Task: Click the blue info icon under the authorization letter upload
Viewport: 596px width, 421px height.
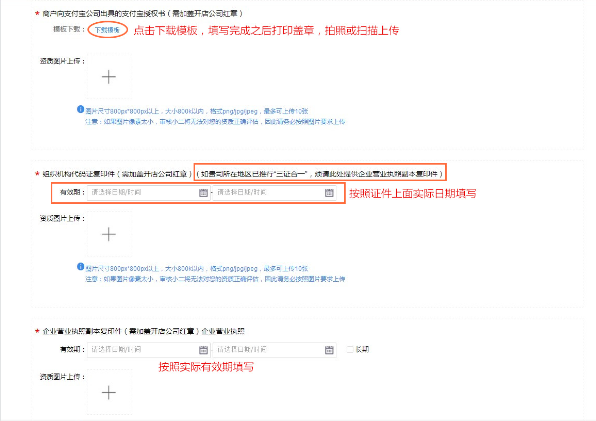Action: (x=80, y=109)
